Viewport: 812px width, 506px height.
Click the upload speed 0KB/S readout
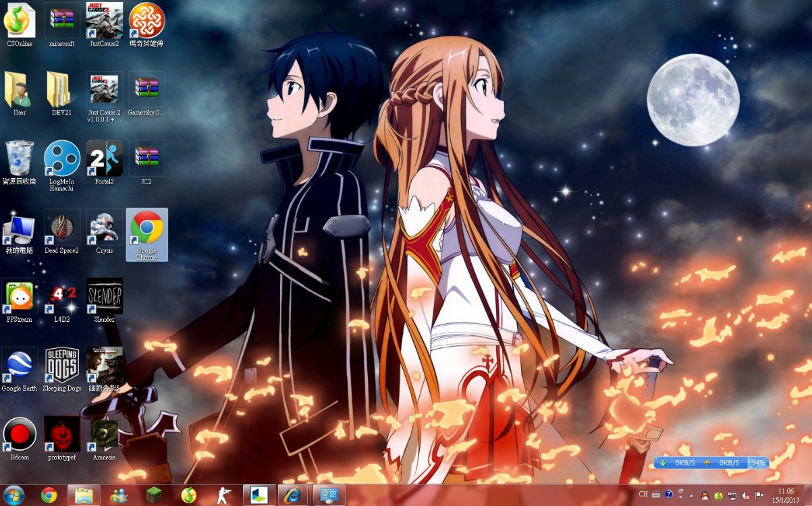click(729, 463)
